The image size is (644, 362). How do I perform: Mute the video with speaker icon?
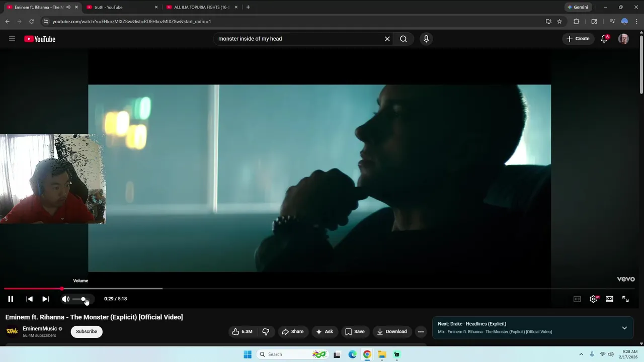pyautogui.click(x=65, y=299)
